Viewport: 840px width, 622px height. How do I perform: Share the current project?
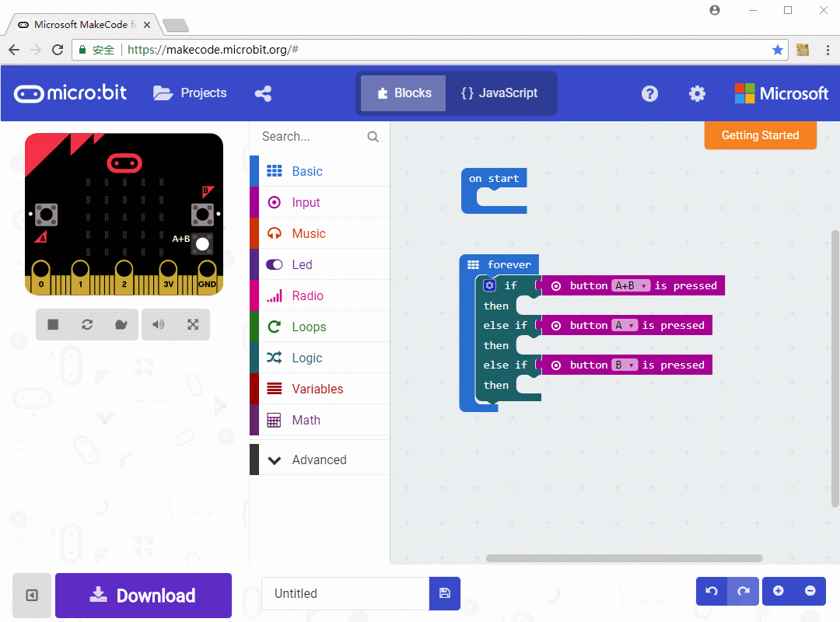(x=263, y=93)
